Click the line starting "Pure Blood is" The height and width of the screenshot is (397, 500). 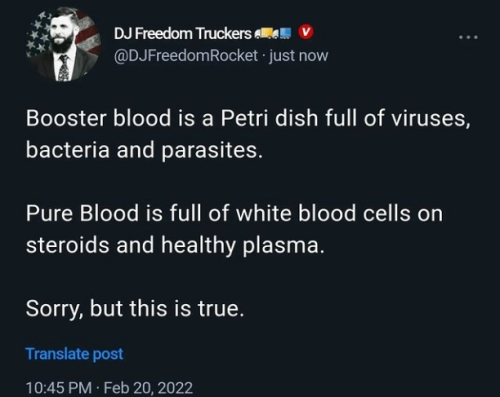235,213
